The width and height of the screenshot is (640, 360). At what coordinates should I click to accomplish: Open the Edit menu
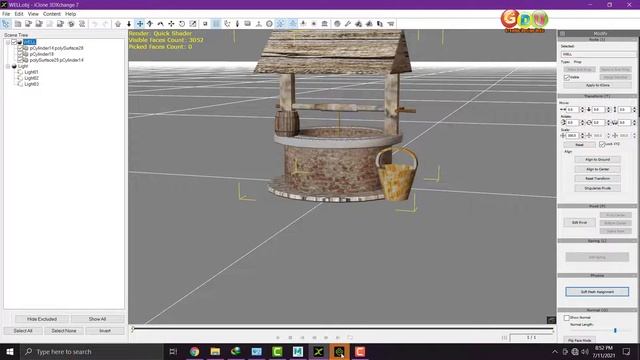[x=19, y=14]
